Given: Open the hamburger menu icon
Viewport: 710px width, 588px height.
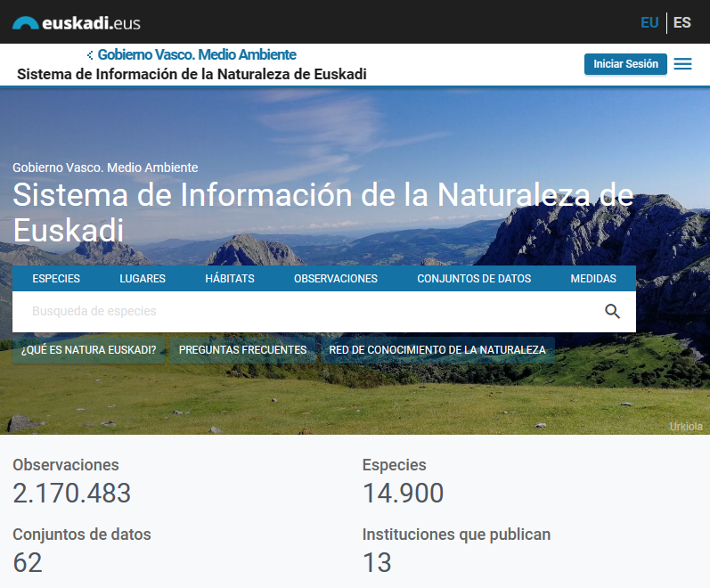Looking at the screenshot, I should 682,64.
